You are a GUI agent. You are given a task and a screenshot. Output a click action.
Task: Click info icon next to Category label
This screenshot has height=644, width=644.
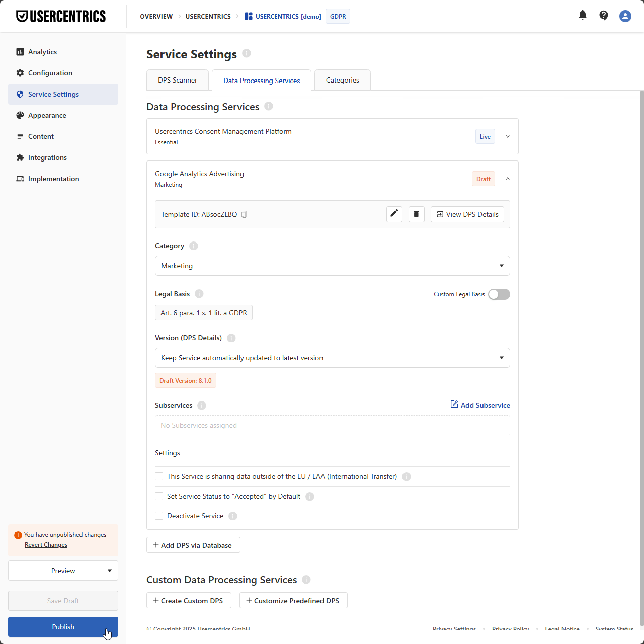click(x=194, y=246)
